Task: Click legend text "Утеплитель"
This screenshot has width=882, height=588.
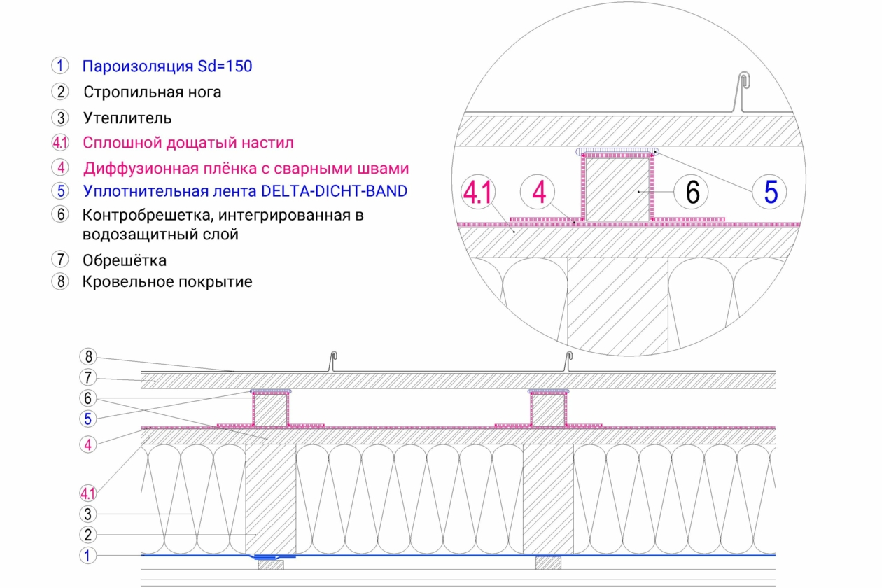Action: point(127,118)
